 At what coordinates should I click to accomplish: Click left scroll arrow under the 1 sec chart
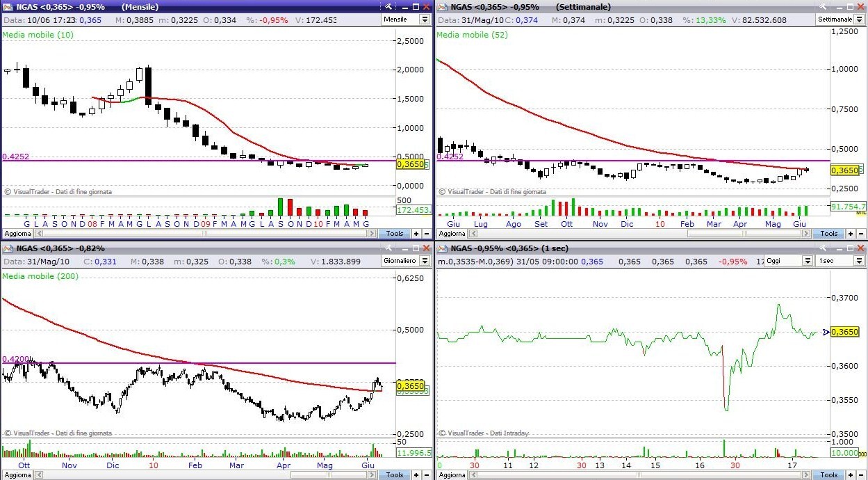tap(473, 474)
